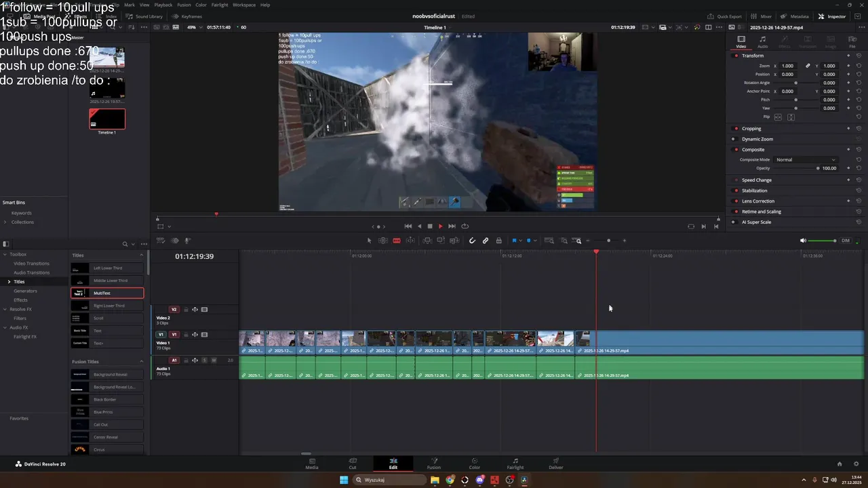Viewport: 868px width, 488px height.
Task: Switch to the Deliver page
Action: coord(556,464)
